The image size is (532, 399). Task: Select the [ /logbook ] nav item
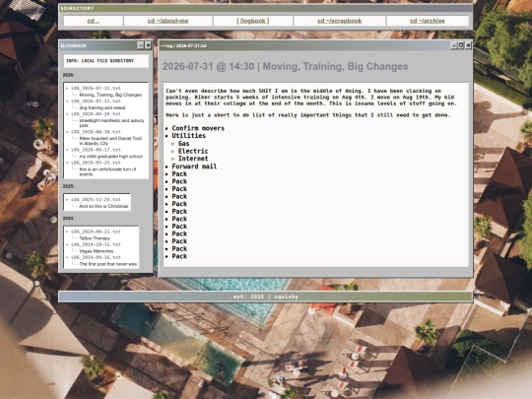click(x=253, y=21)
